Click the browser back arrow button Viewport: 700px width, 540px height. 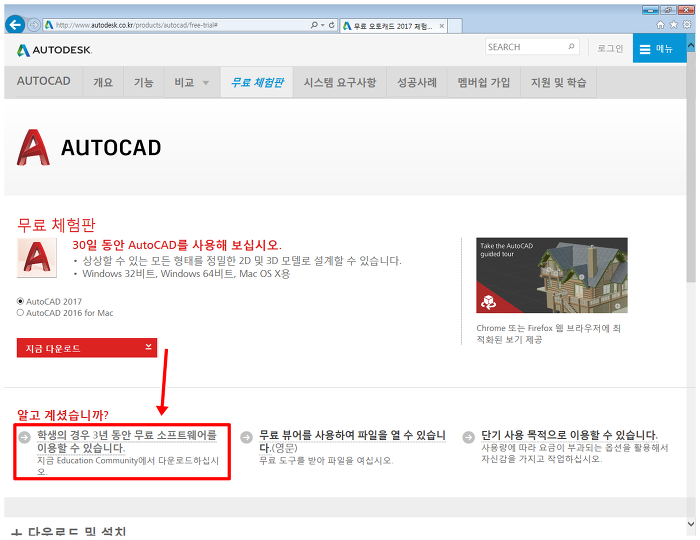pyautogui.click(x=15, y=25)
